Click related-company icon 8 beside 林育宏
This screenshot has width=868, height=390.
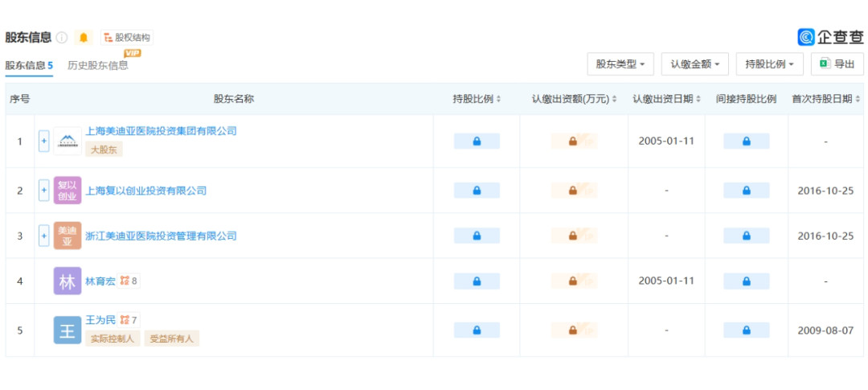[129, 281]
